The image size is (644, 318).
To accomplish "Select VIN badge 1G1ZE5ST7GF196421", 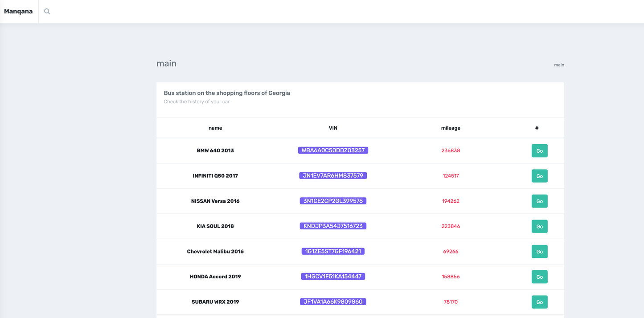I will (x=333, y=252).
